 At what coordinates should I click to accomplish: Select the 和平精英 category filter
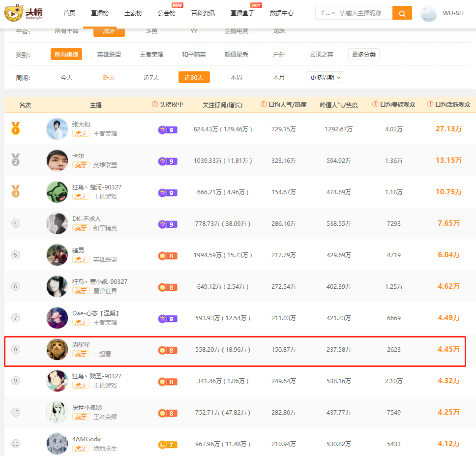[x=194, y=54]
